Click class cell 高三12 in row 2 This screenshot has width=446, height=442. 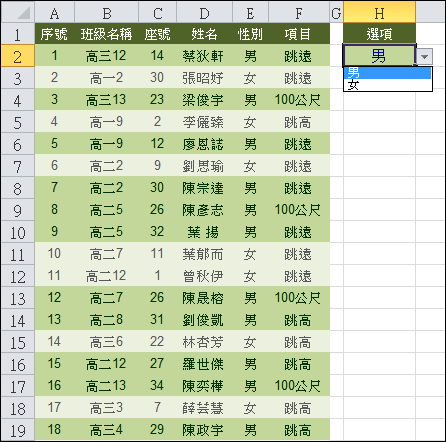106,56
